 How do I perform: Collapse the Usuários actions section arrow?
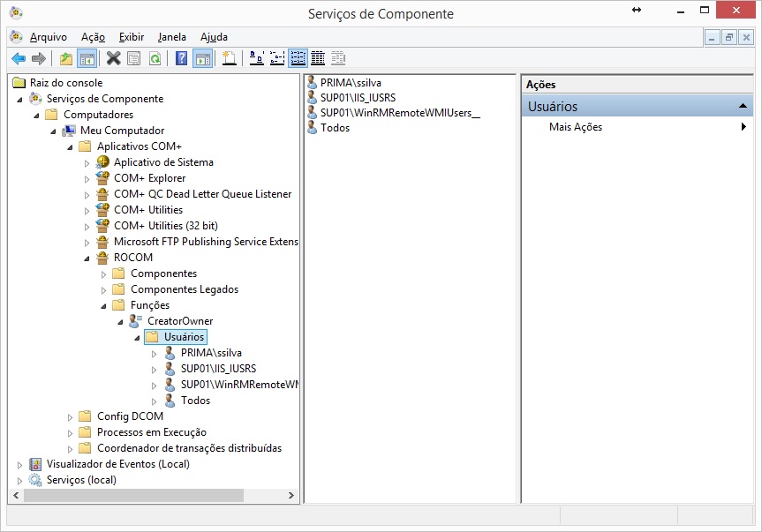coord(743,106)
